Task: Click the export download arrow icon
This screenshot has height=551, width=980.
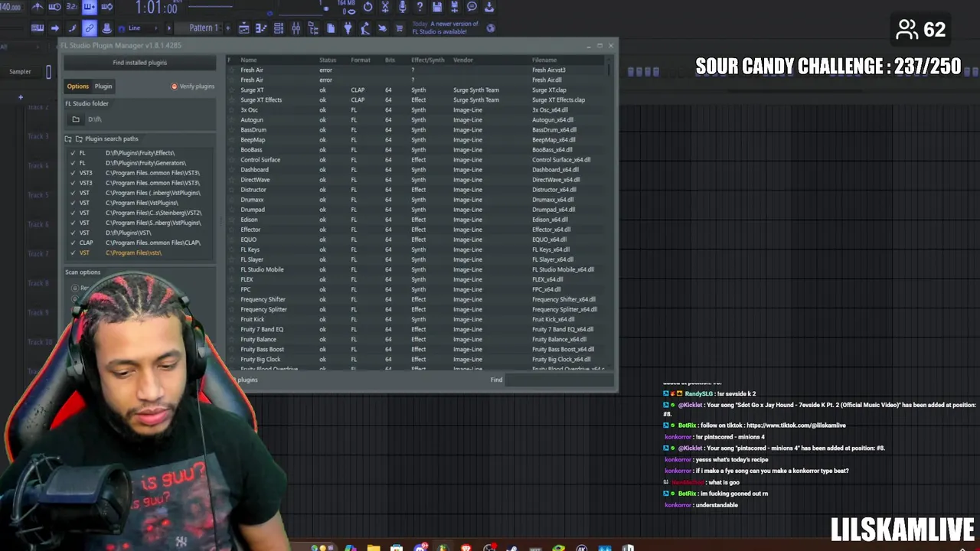Action: point(489,7)
